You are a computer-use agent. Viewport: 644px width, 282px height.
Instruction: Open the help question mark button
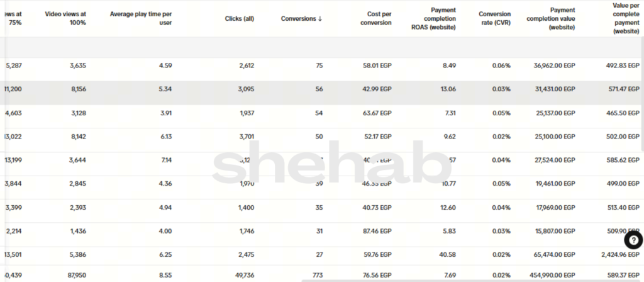click(x=633, y=240)
